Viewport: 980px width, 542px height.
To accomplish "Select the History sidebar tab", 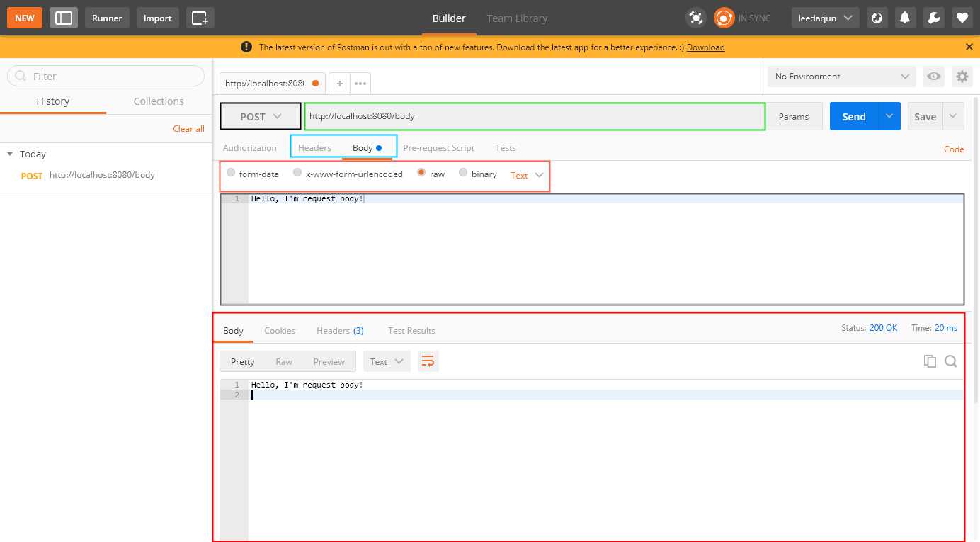I will 53,101.
